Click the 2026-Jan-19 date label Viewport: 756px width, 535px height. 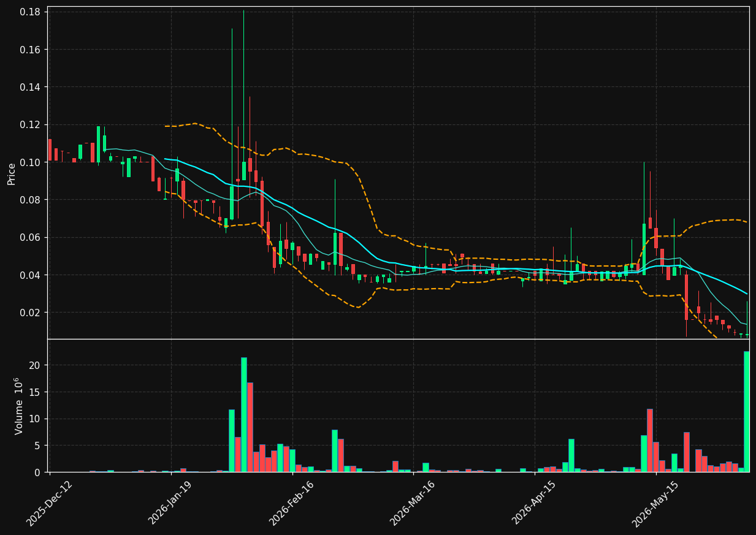170,504
